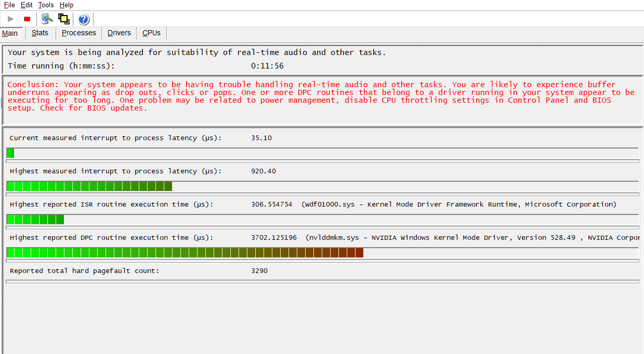
Task: Click the current interrupt to process latency bar
Action: [322, 153]
